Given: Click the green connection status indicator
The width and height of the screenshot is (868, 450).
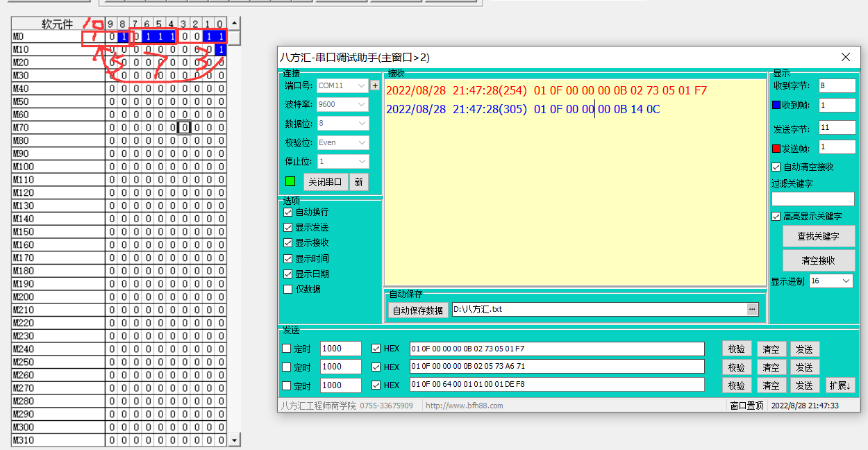Looking at the screenshot, I should [290, 182].
